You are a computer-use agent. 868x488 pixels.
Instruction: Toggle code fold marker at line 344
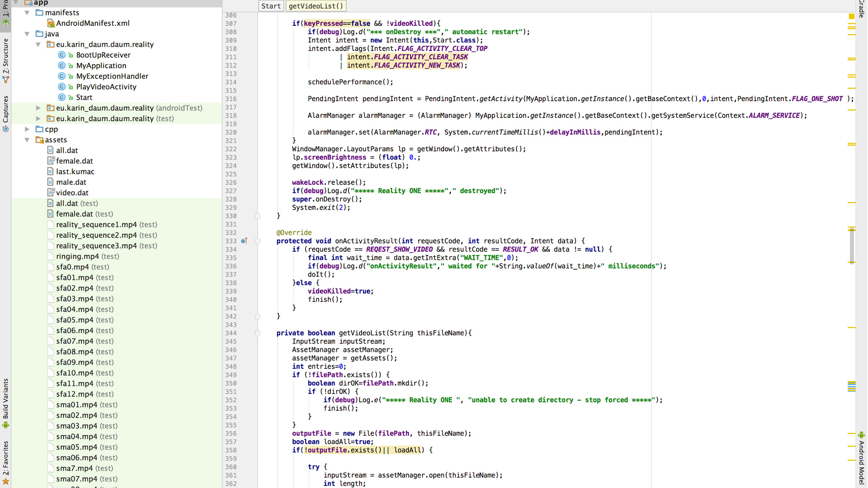point(258,333)
